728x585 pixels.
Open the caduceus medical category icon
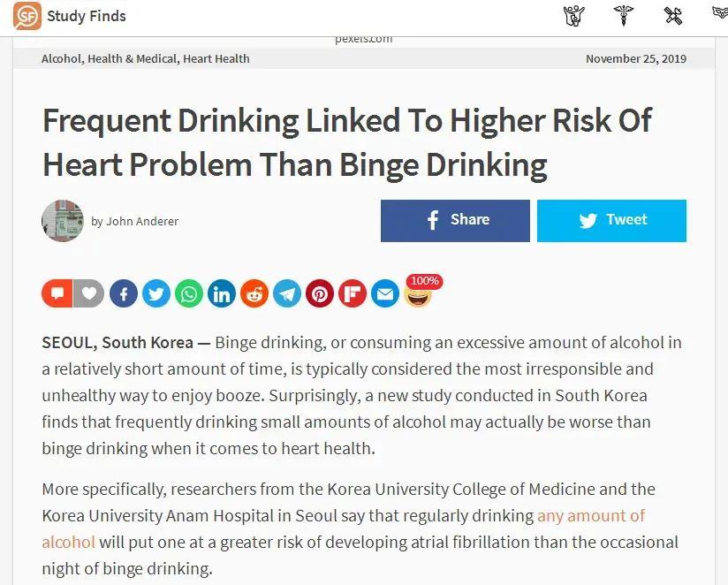tap(624, 16)
